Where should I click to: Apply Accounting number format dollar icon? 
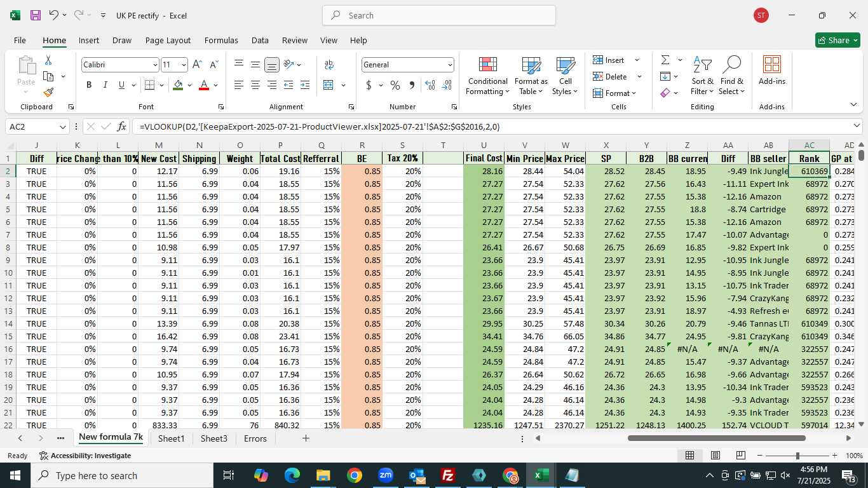coord(369,85)
